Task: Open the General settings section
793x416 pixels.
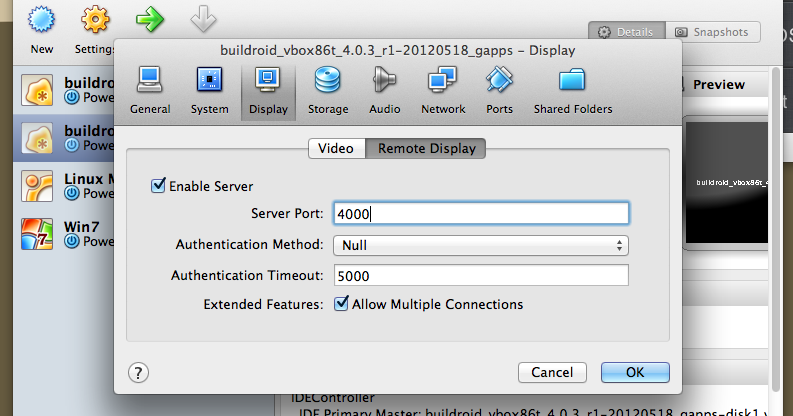Action: point(150,91)
